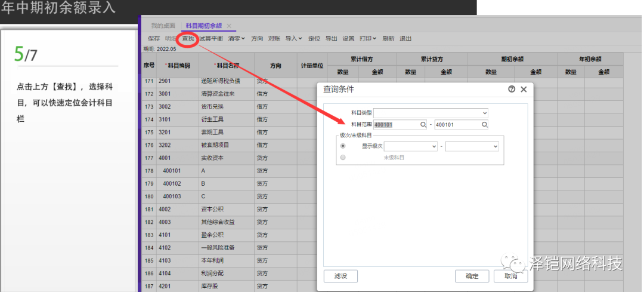
Task: Click 保存 in the toolbar
Action: (154, 38)
